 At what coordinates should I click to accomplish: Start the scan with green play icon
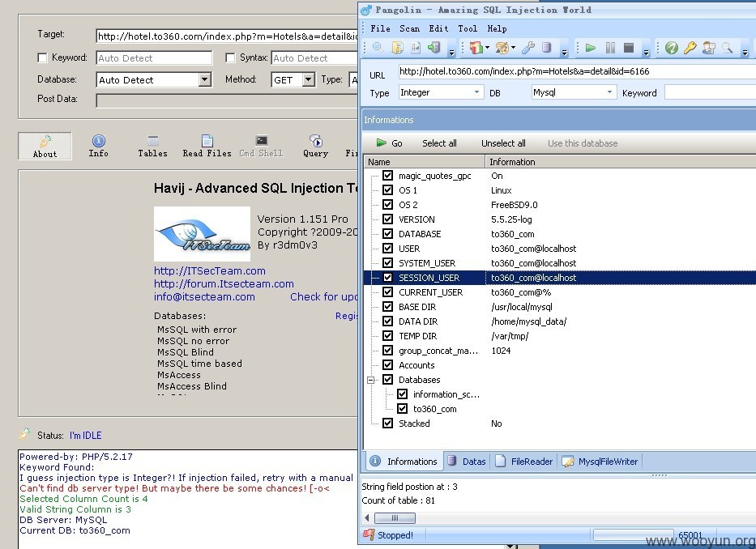click(591, 47)
